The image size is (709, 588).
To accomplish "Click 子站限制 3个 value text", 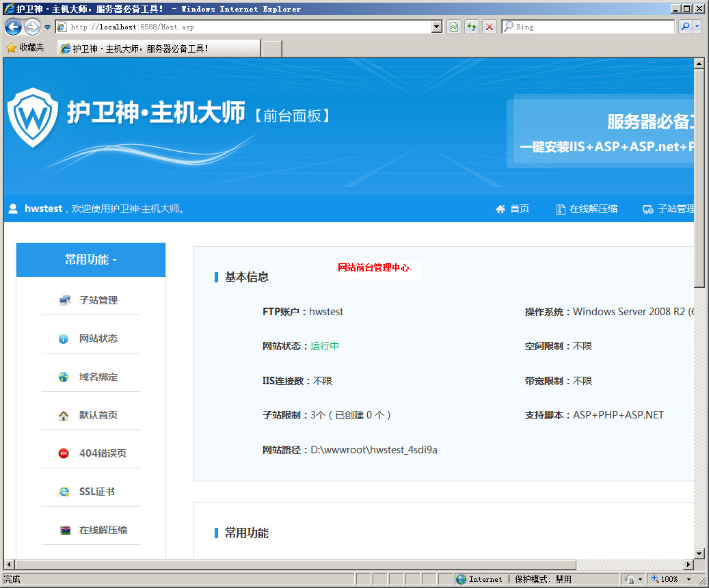I will [x=351, y=415].
